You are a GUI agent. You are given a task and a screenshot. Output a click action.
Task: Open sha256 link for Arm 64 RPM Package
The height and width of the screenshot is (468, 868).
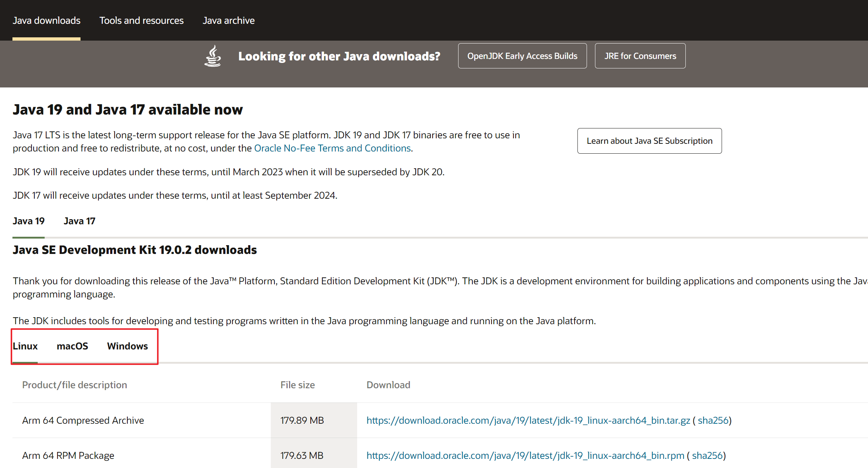pos(707,456)
